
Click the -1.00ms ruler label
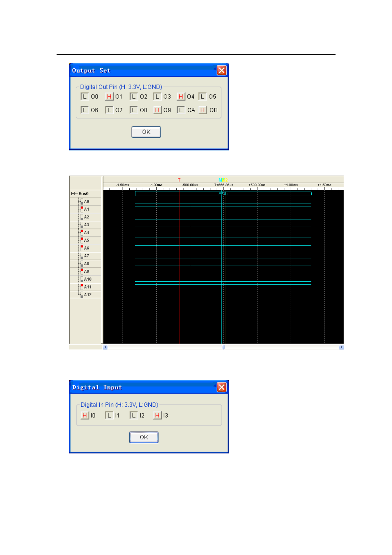click(x=156, y=185)
